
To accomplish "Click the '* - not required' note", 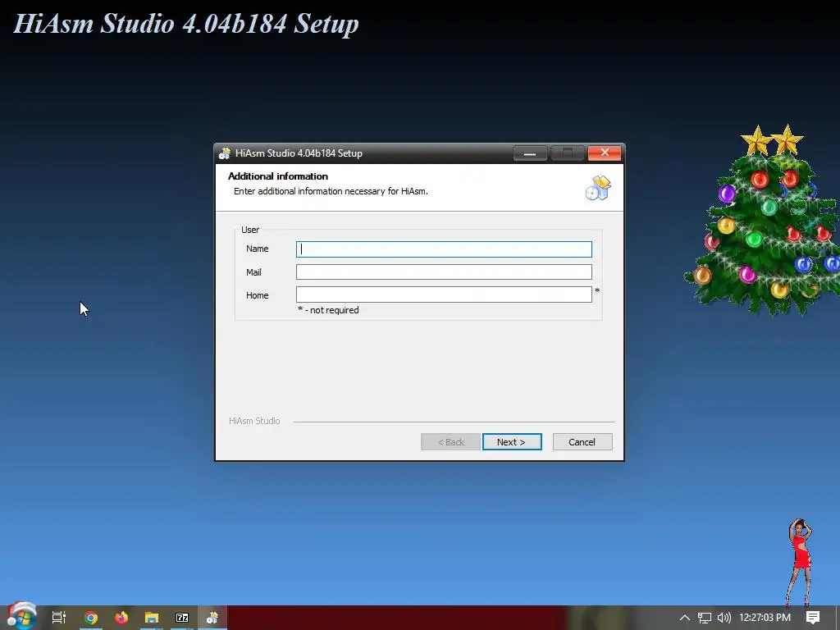I will [328, 310].
